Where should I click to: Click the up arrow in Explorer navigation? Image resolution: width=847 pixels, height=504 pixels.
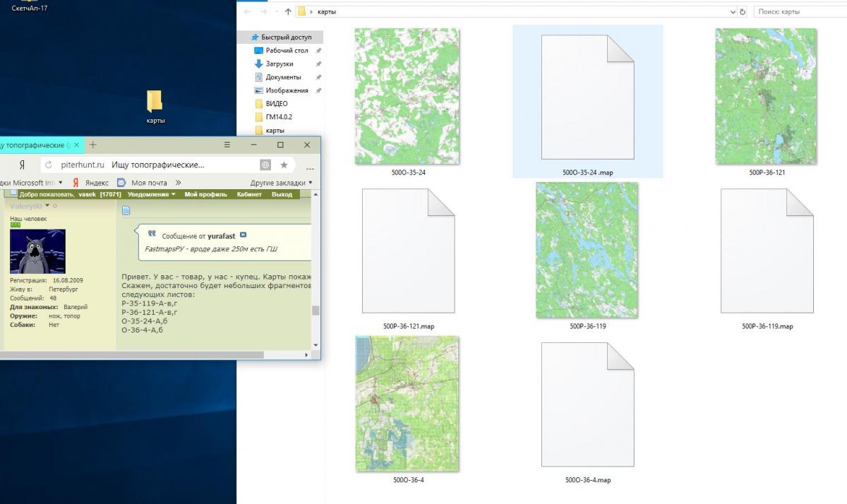point(288,12)
